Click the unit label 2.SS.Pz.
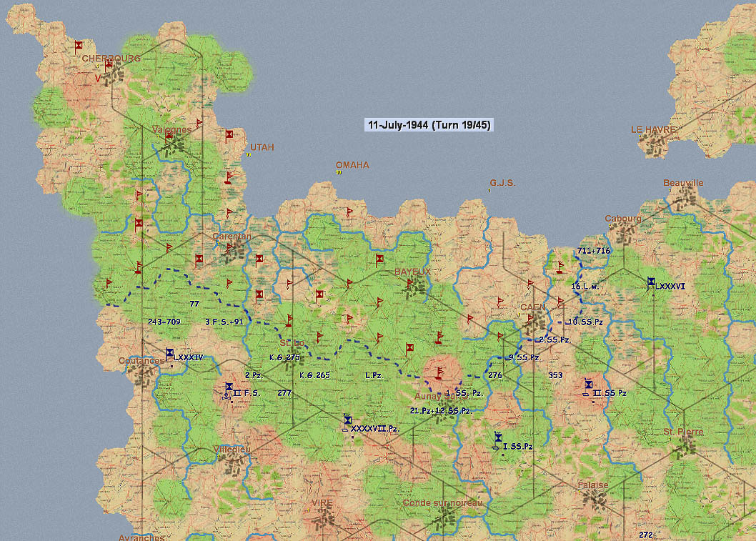756x541 pixels. [x=554, y=339]
